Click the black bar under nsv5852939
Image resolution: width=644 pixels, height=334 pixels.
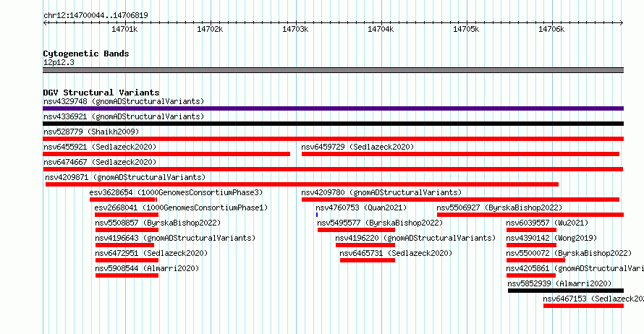[x=566, y=291]
